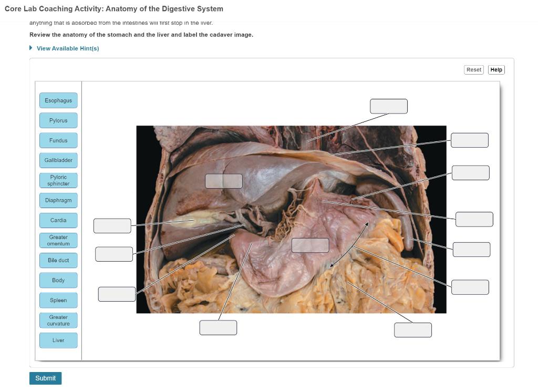Select the Greater omentum label
The height and width of the screenshot is (392, 538).
click(x=58, y=240)
